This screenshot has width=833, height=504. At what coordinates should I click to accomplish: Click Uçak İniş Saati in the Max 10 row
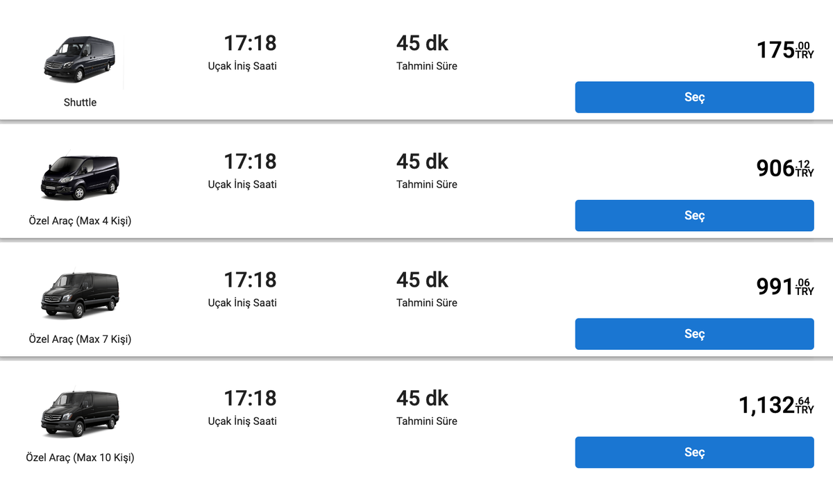click(x=242, y=421)
